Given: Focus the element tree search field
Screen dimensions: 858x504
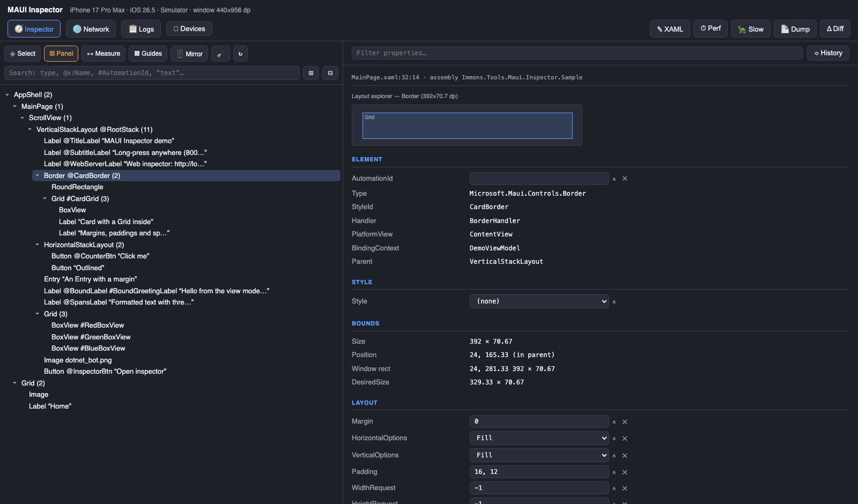Looking at the screenshot, I should (152, 73).
